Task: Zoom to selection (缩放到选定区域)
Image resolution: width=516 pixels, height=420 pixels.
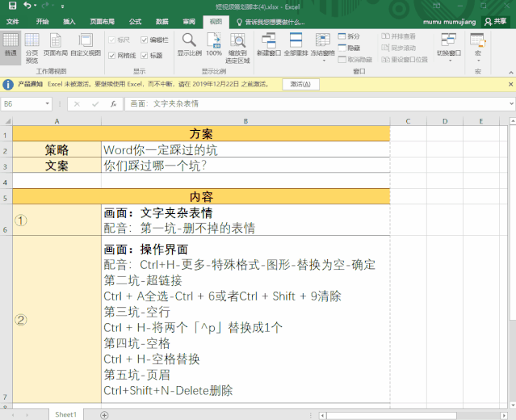Action: (x=237, y=48)
